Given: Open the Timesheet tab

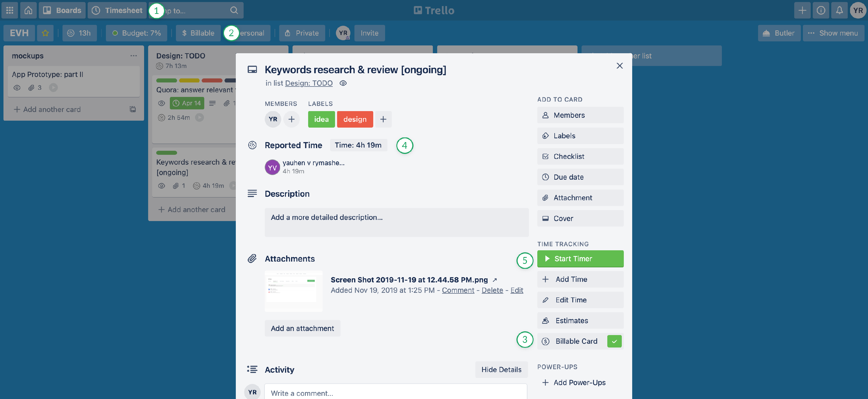Looking at the screenshot, I should [x=117, y=10].
